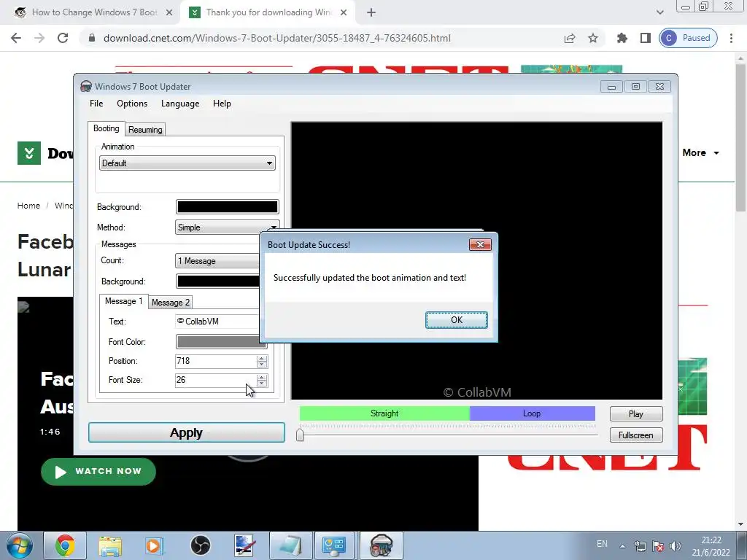This screenshot has width=747, height=560.
Task: Click the Apply button
Action: [186, 432]
